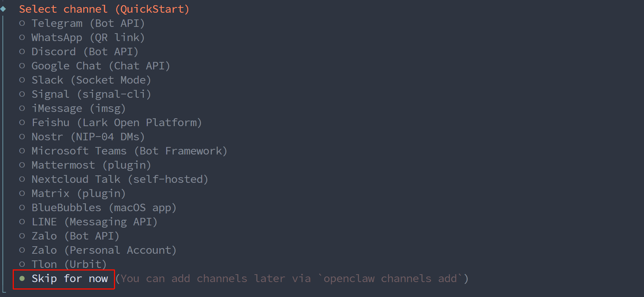Select iMessage (imsg) channel
644x297 pixels.
tap(78, 109)
